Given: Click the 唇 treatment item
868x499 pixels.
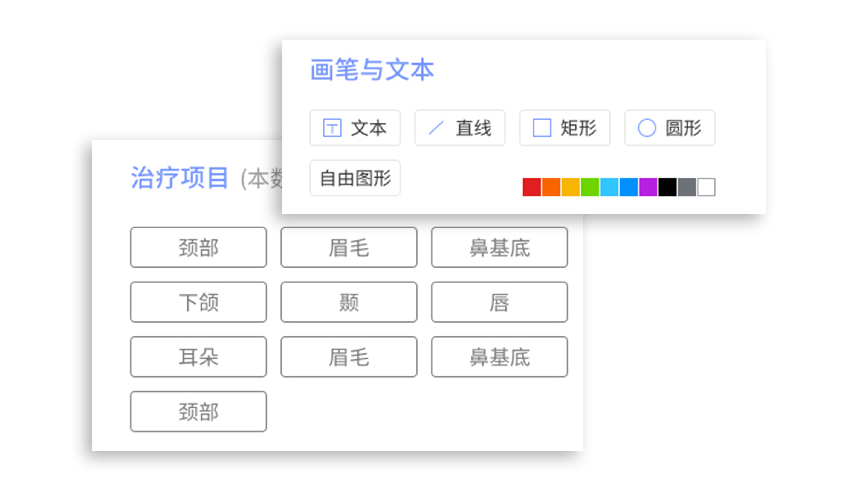Looking at the screenshot, I should (499, 302).
